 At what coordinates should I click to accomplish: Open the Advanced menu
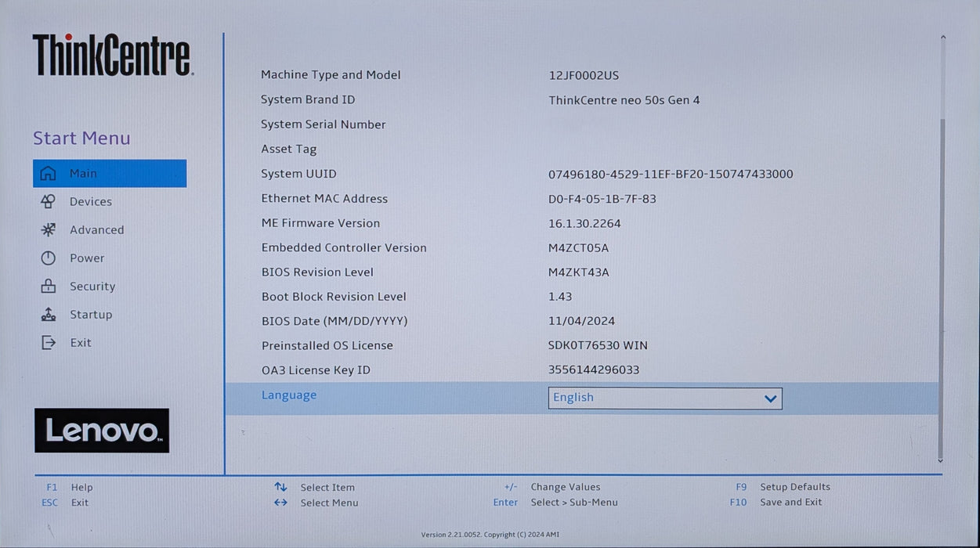point(97,230)
